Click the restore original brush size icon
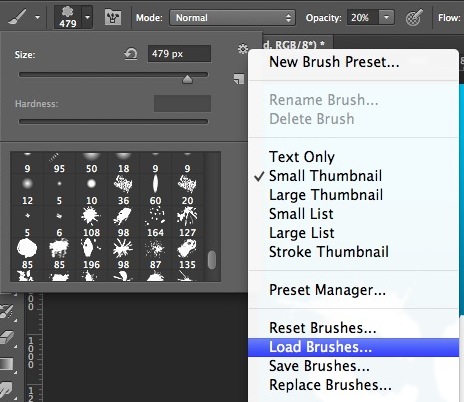The height and width of the screenshot is (402, 464). [x=131, y=54]
